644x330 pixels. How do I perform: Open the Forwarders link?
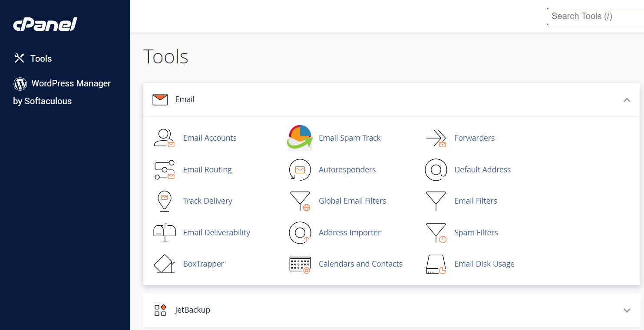tap(475, 138)
